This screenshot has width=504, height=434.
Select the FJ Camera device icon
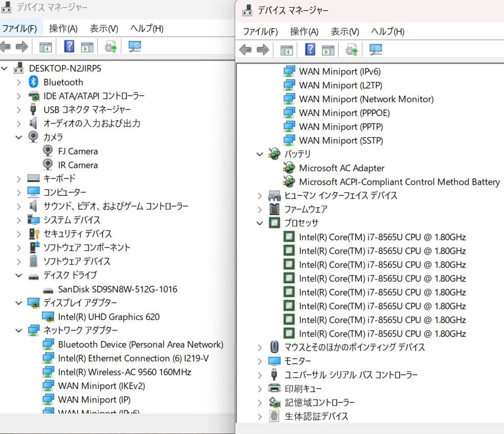(47, 151)
